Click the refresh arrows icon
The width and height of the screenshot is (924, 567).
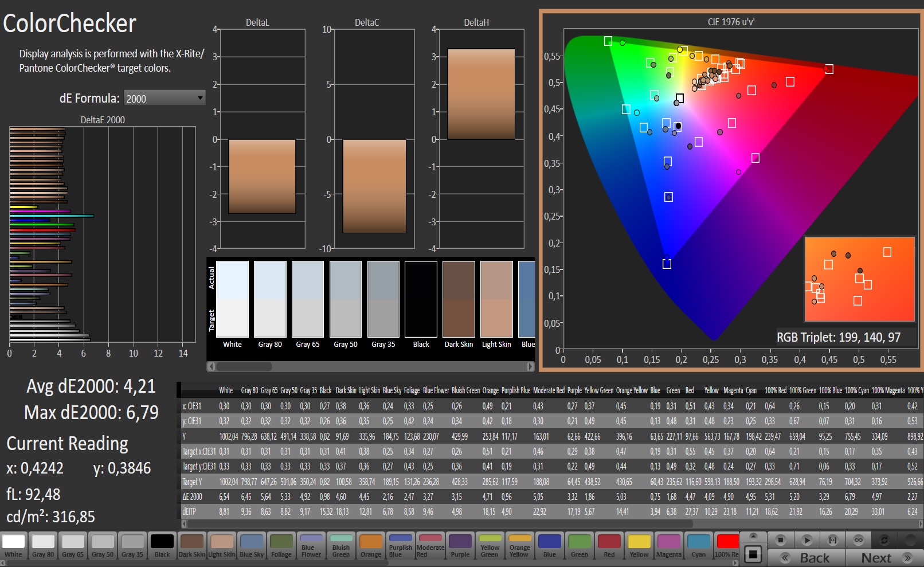click(884, 540)
